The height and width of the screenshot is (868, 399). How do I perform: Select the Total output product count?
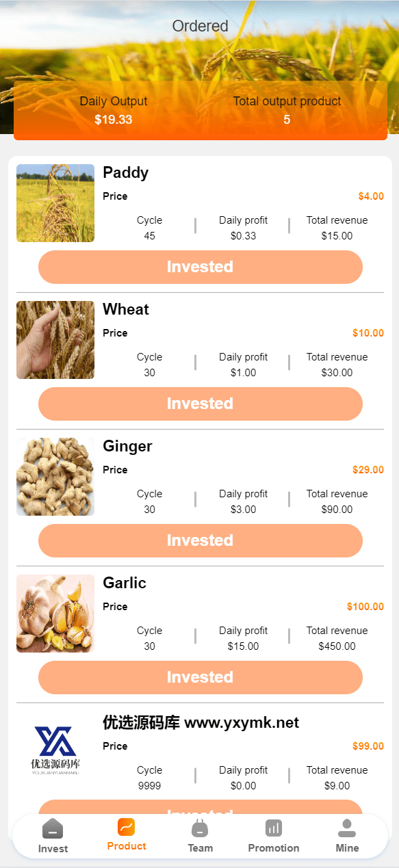[x=287, y=120]
